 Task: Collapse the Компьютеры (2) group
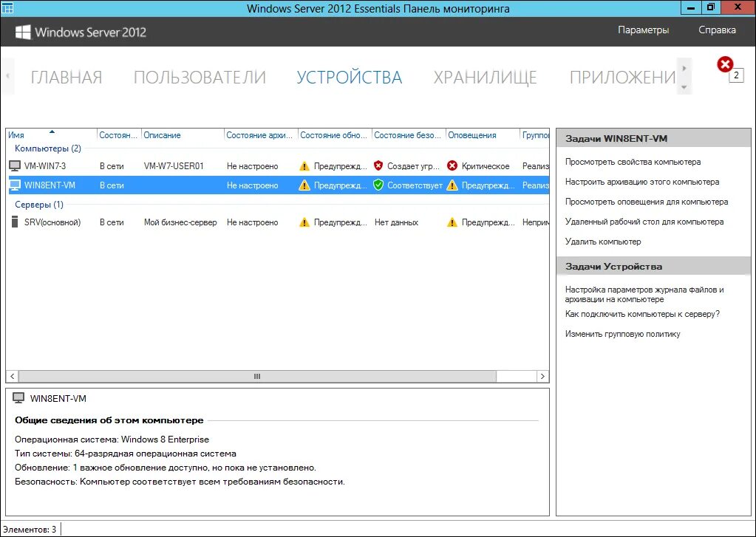[48, 148]
